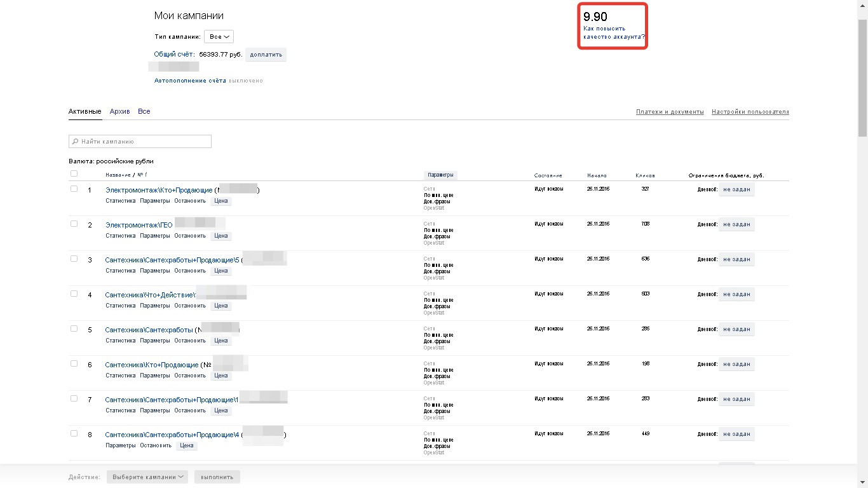Select checkbox for campaign 8 Сантехработы+Продающие\4
The image size is (868, 488).
click(74, 433)
